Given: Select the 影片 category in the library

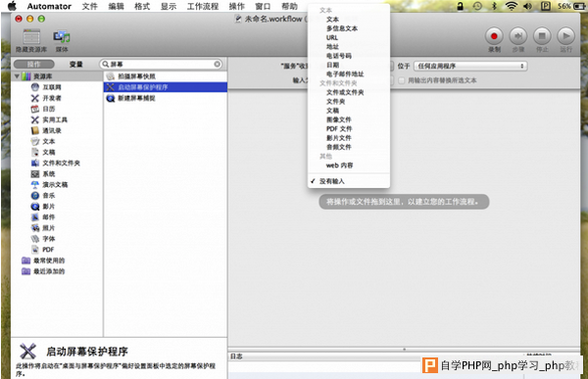Looking at the screenshot, I should point(48,207).
